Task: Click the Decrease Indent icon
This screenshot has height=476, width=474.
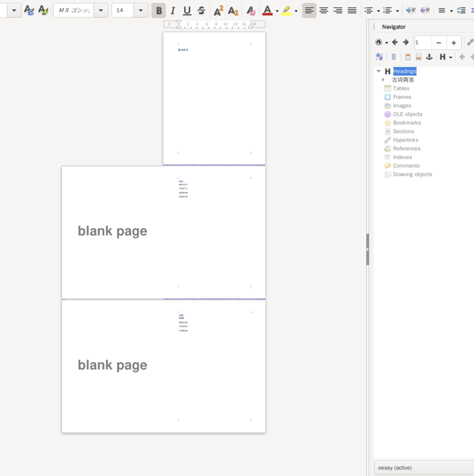Action: 425,11
